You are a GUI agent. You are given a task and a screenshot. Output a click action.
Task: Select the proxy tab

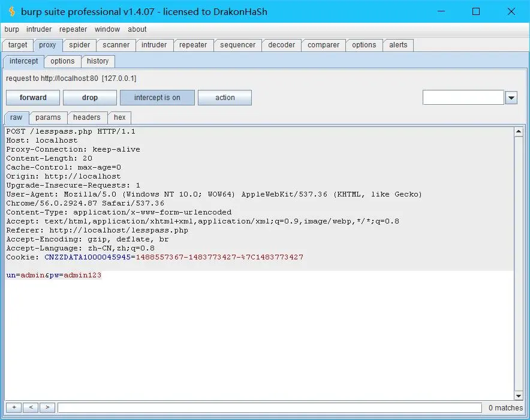point(47,45)
